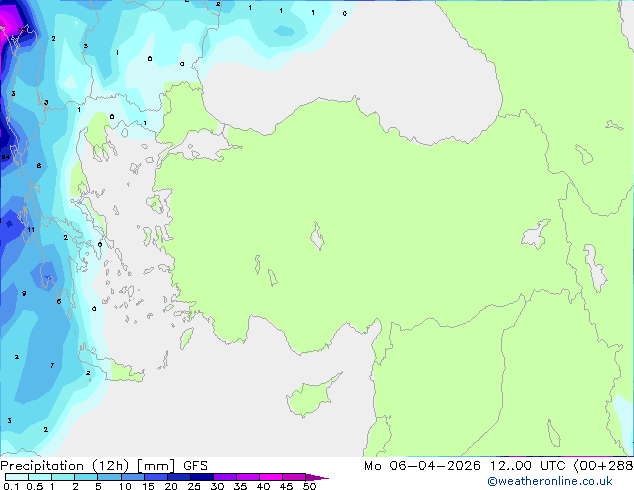Select the 5–10 mm legend color swatch
The height and width of the screenshot is (490, 634).
pyautogui.click(x=109, y=477)
